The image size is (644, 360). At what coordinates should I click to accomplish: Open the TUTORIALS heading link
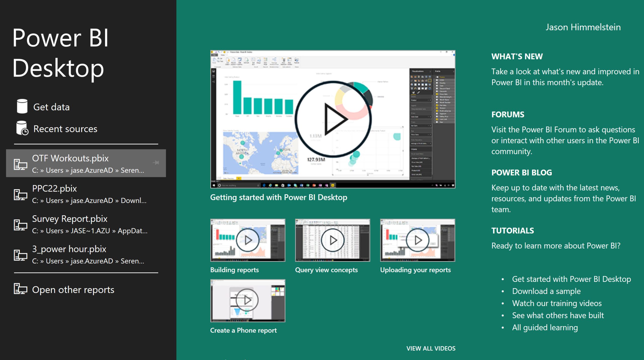pos(512,231)
